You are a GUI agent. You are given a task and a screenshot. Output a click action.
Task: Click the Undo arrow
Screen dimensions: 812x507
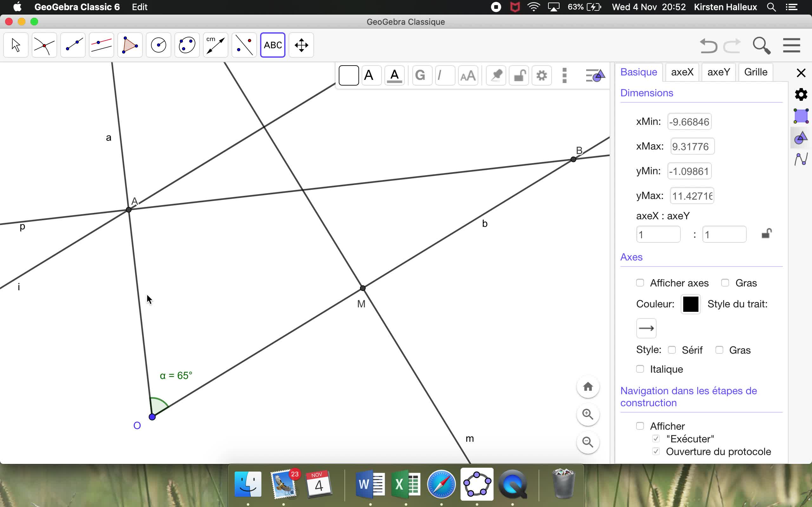[708, 46]
